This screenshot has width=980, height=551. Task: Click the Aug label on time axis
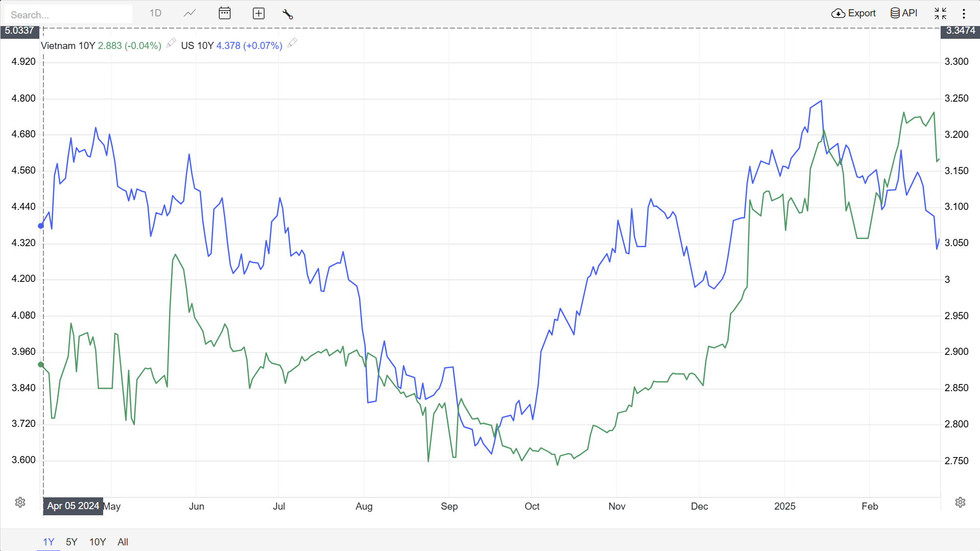coord(364,506)
